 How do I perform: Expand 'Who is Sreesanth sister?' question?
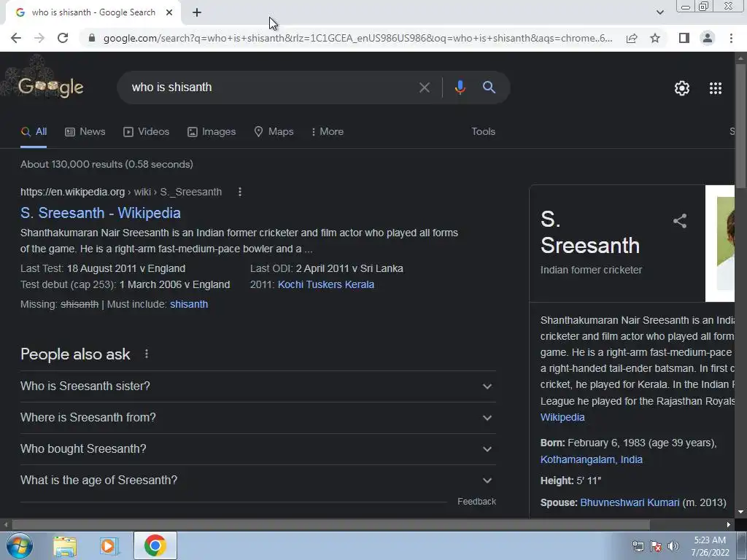[258, 386]
